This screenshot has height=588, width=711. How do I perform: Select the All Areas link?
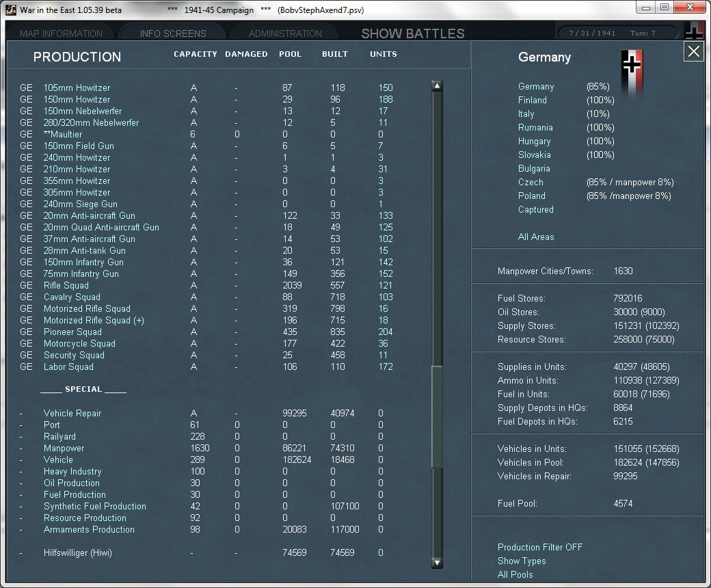click(x=536, y=237)
